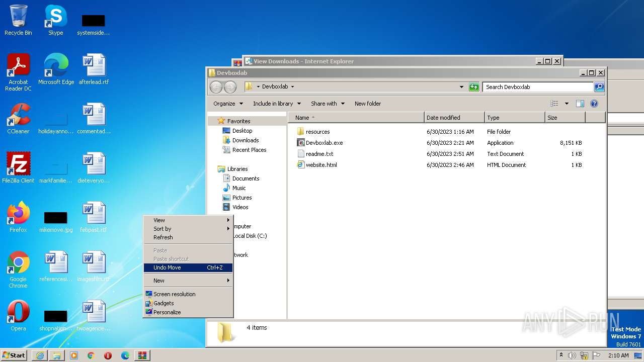Image resolution: width=644 pixels, height=362 pixels.
Task: Open Media Player taskbar icon
Action: click(x=74, y=355)
